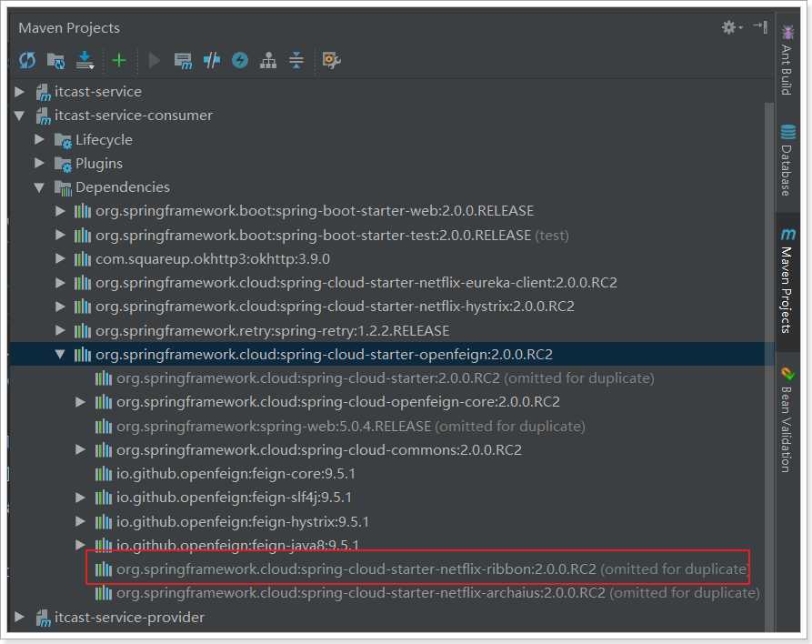Toggle Skip Tests Mode button

(x=240, y=61)
